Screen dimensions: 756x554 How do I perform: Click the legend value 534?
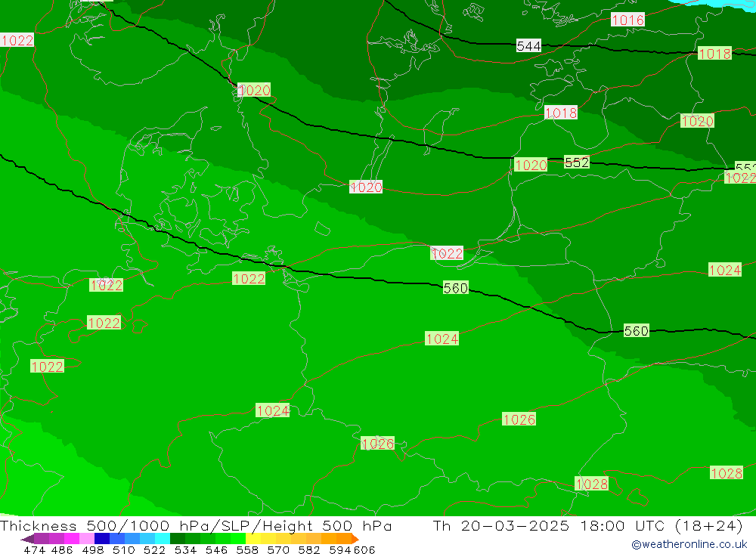(186, 549)
